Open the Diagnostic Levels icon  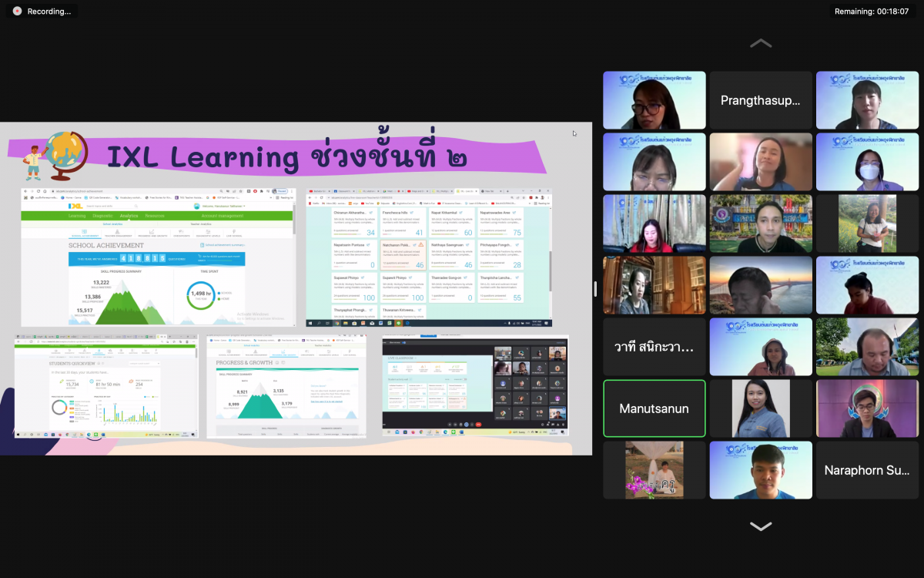coord(208,231)
